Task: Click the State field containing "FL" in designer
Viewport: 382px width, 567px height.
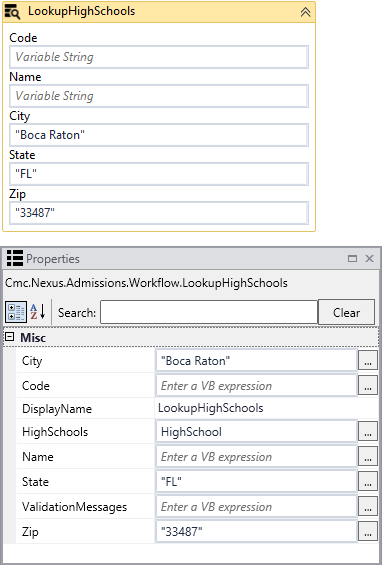Action: click(x=159, y=174)
